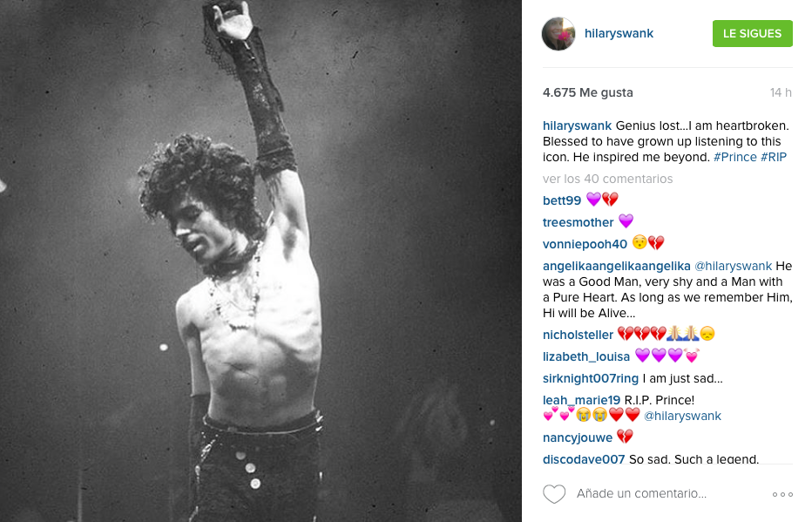Click the 4.675 Me gusta likes count
The width and height of the screenshot is (812, 522).
coord(588,92)
